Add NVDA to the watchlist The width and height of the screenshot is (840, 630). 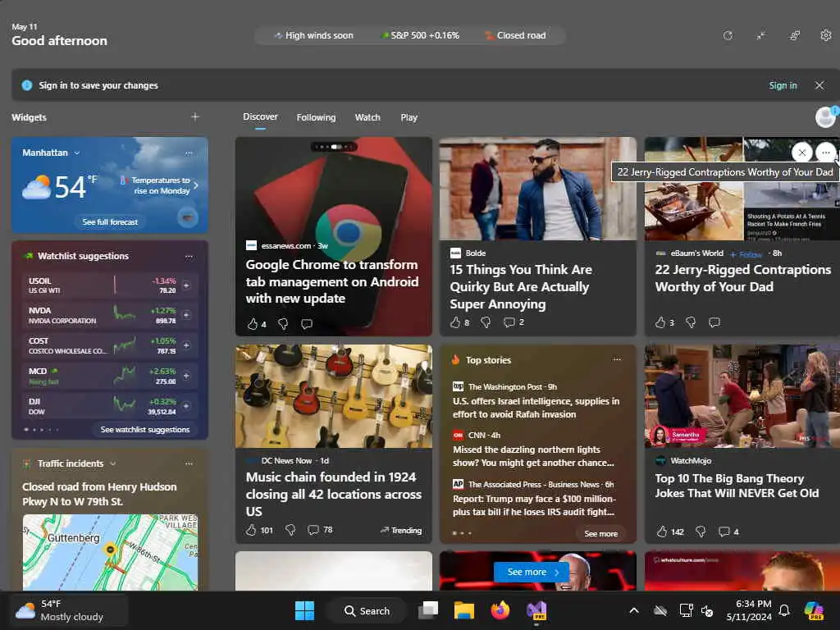click(186, 315)
